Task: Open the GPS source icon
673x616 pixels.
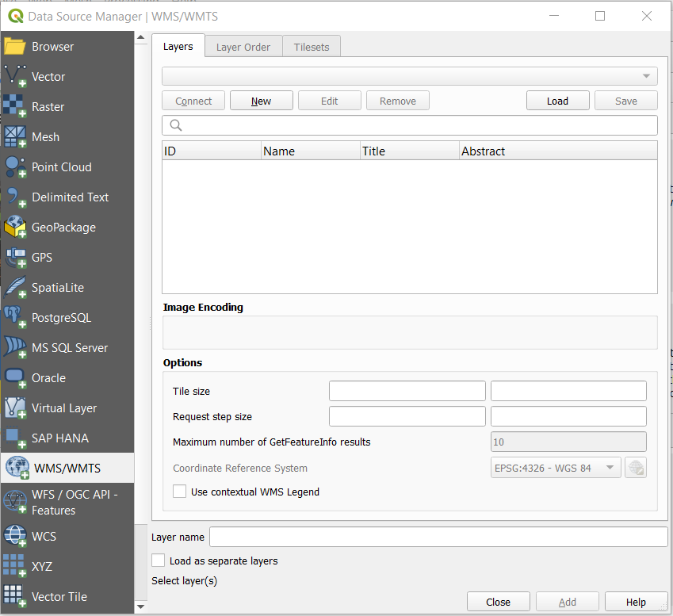Action: coord(15,258)
